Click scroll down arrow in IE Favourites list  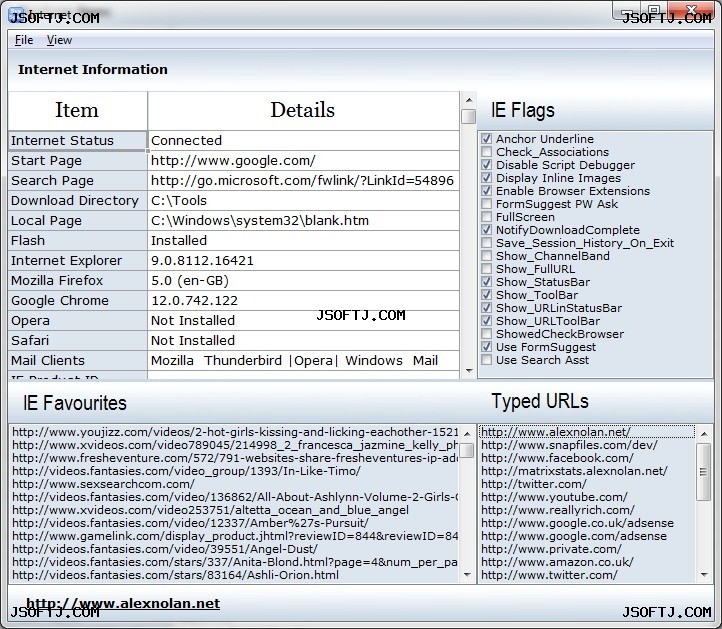(467, 575)
